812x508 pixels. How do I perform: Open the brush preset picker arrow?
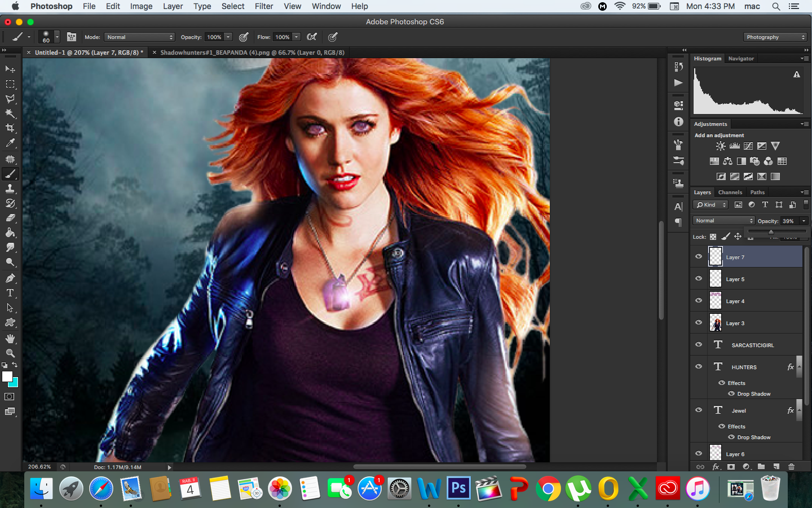coord(57,37)
